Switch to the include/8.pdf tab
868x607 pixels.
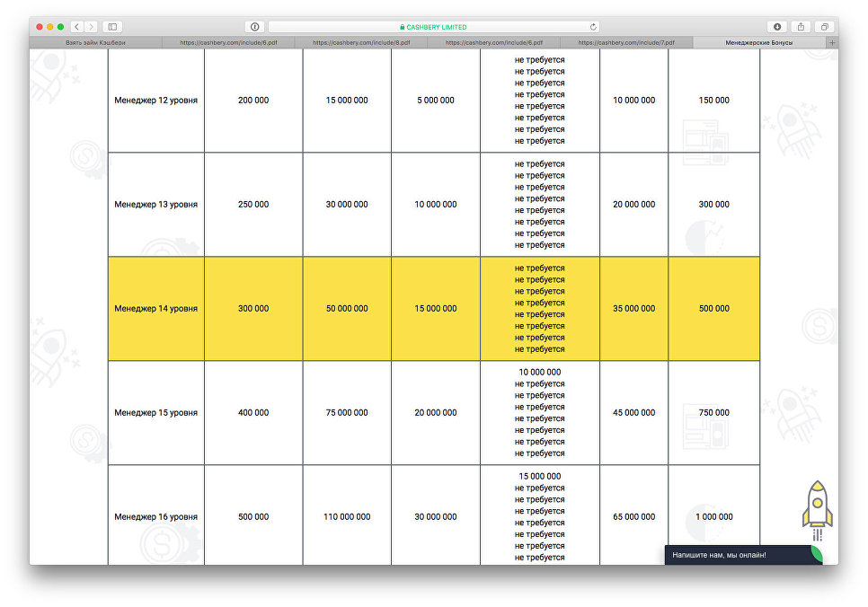tap(361, 42)
